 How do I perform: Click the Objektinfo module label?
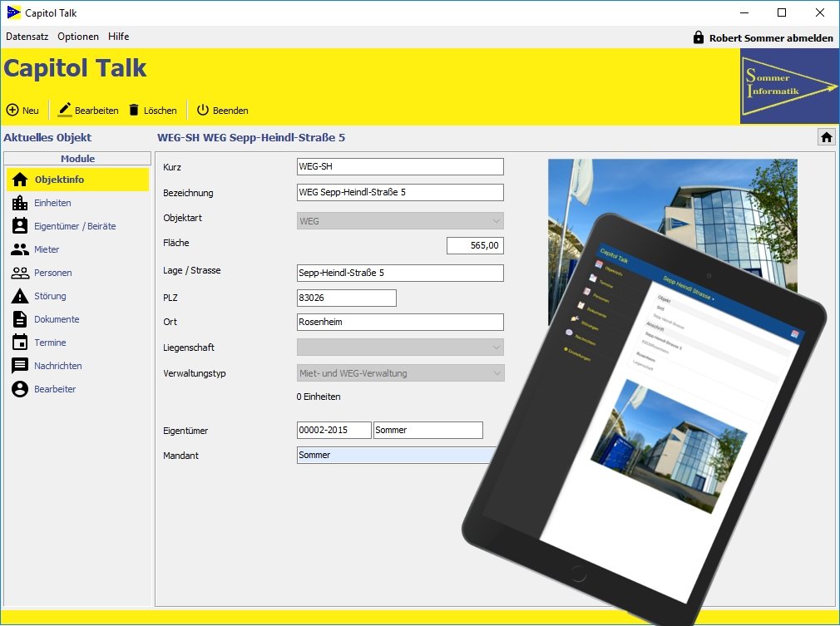point(59,180)
